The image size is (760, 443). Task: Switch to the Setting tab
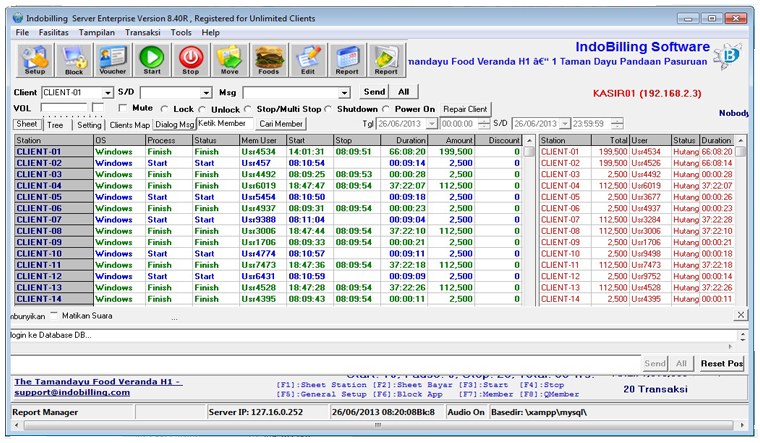click(x=89, y=125)
